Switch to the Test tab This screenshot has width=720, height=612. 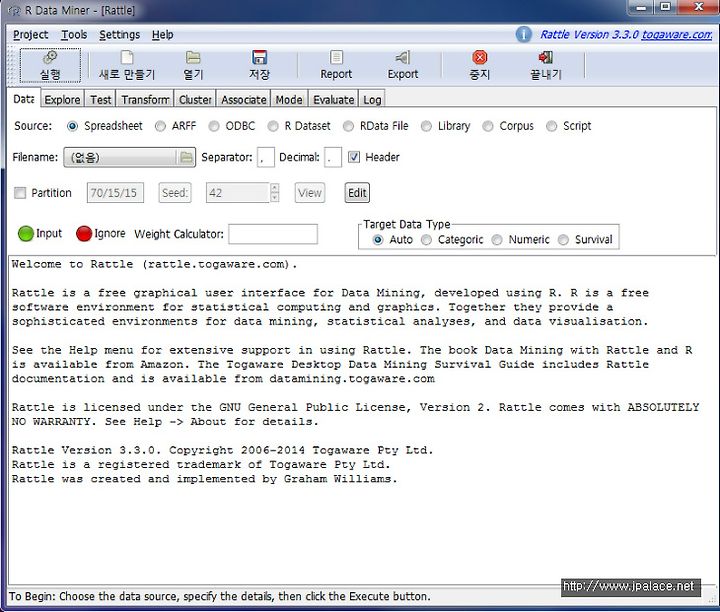[x=101, y=100]
